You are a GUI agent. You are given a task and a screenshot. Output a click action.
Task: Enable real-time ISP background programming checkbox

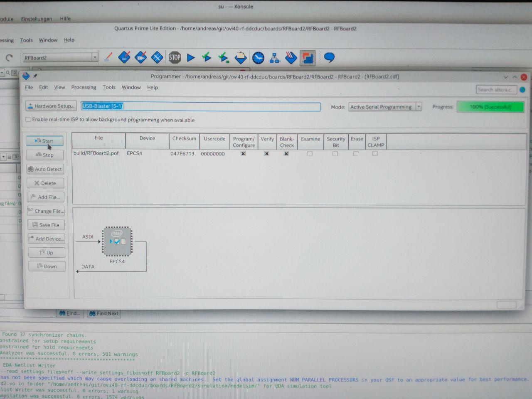click(28, 119)
